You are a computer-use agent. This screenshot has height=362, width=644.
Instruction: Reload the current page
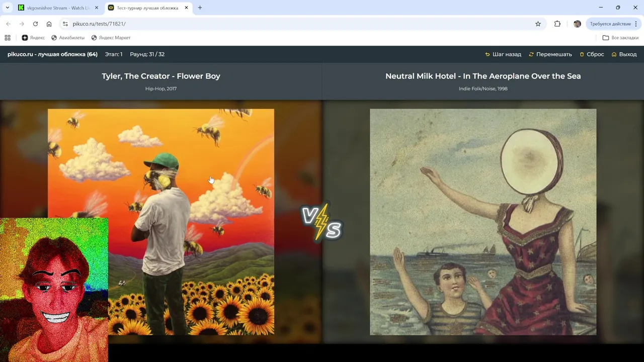(x=35, y=24)
